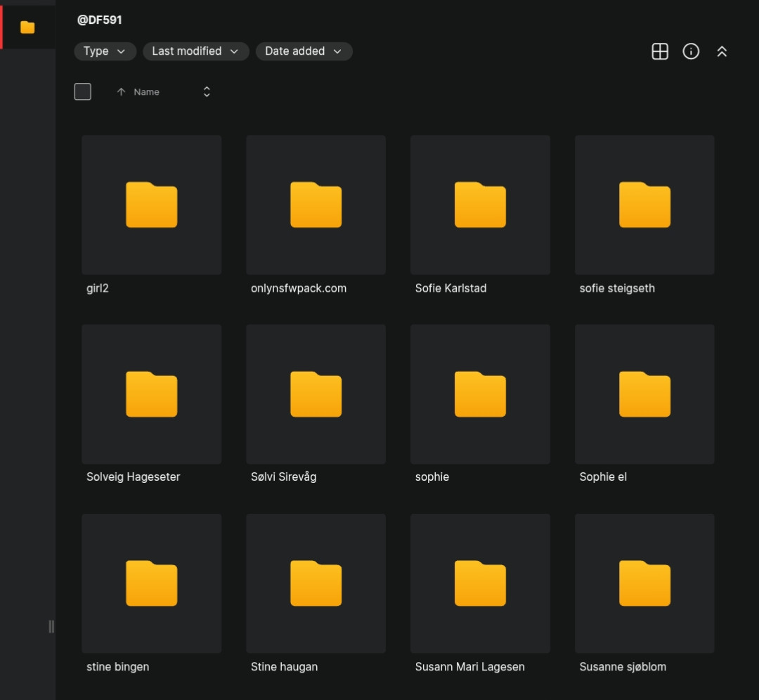Toggle ascending sort arrow beside Name
This screenshot has width=759, height=700.
coord(121,92)
